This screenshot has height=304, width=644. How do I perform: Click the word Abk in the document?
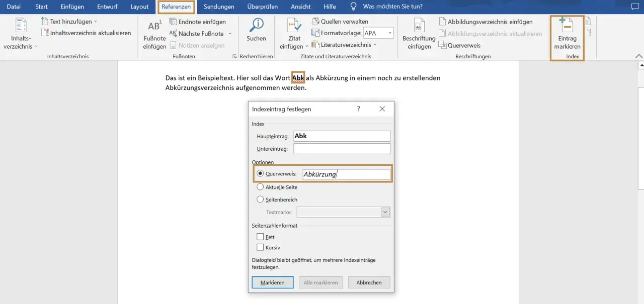tap(298, 78)
